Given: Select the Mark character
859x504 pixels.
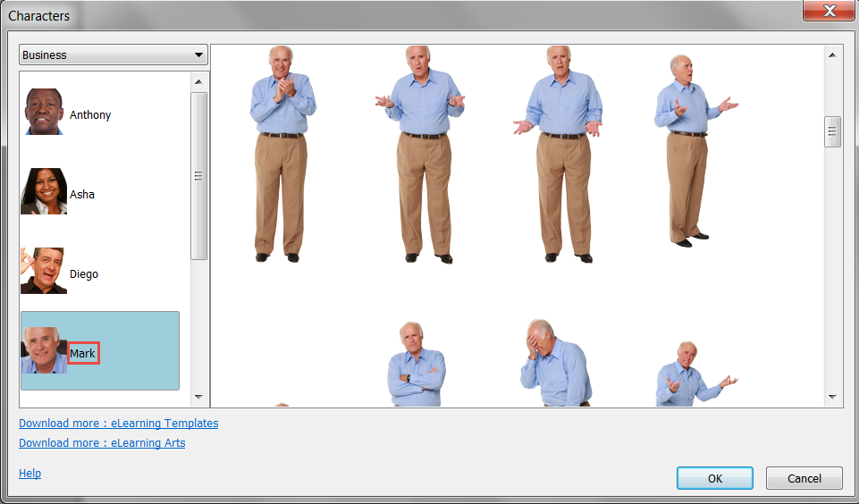Looking at the screenshot, I should (x=100, y=350).
